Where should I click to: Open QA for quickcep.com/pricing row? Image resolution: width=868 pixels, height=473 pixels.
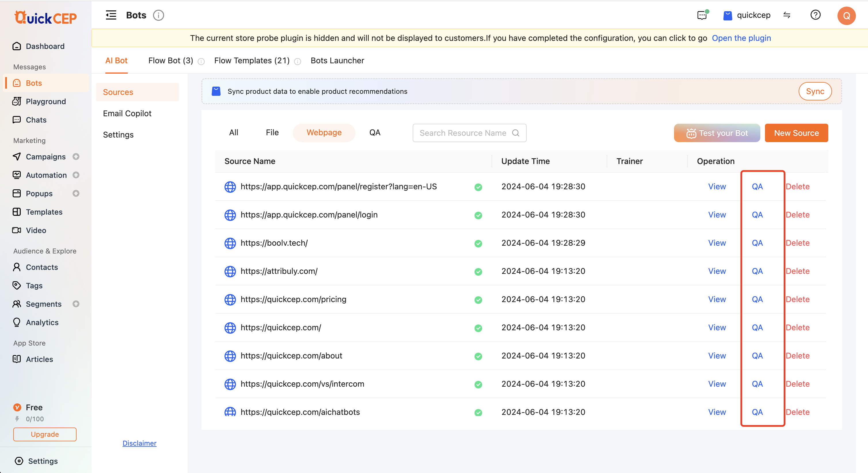coord(757,299)
